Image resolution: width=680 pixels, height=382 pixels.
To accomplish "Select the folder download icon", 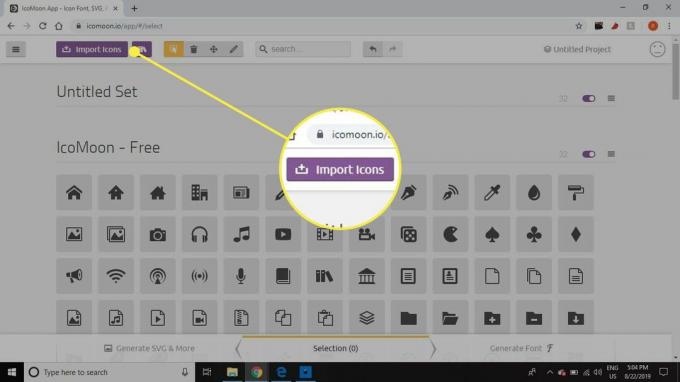I will point(575,318).
